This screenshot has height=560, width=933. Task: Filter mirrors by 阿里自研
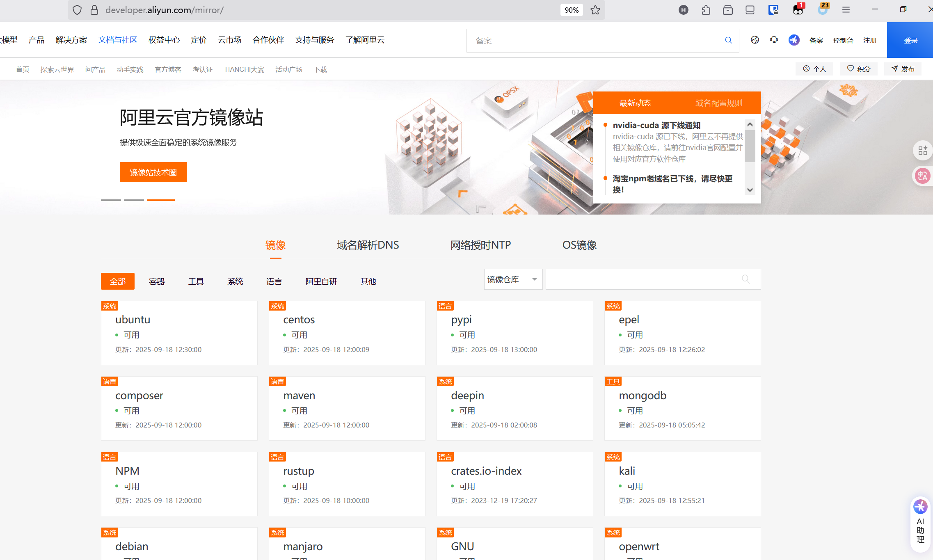click(321, 281)
